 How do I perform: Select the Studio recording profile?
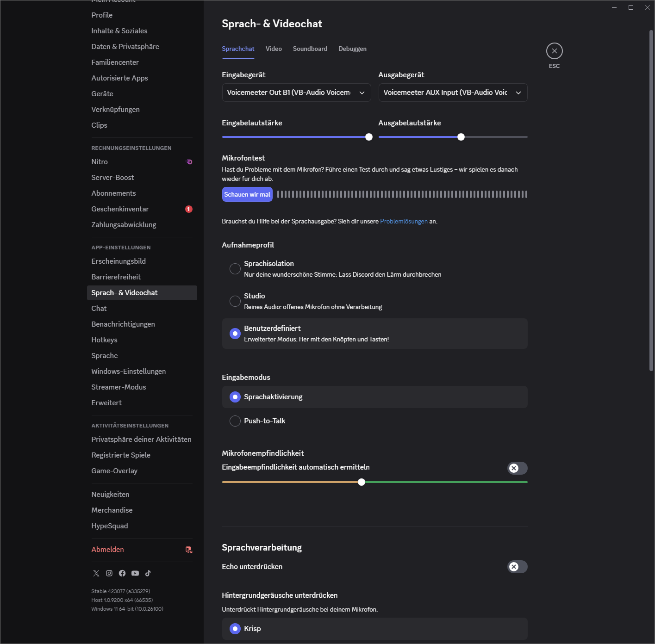(374, 301)
